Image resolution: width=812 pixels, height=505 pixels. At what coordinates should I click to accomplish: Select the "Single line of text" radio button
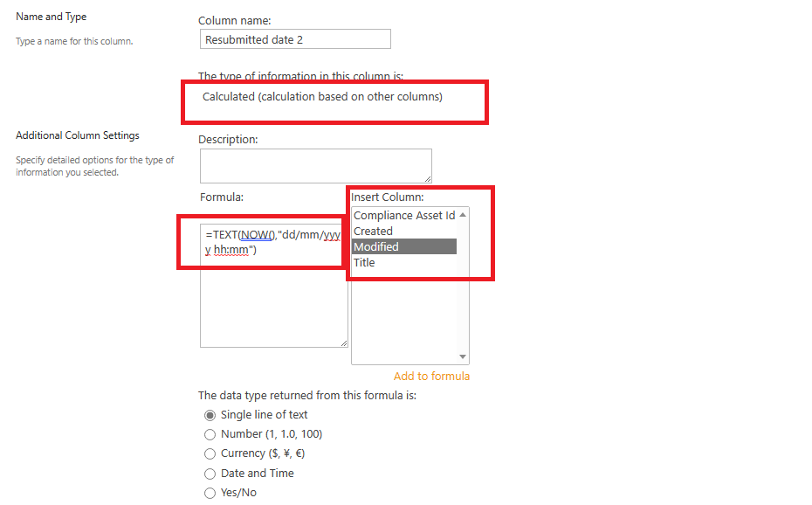pos(210,415)
